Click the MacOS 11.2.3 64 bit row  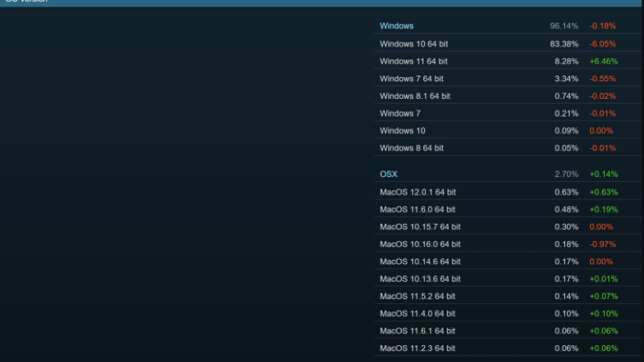pyautogui.click(x=508, y=348)
